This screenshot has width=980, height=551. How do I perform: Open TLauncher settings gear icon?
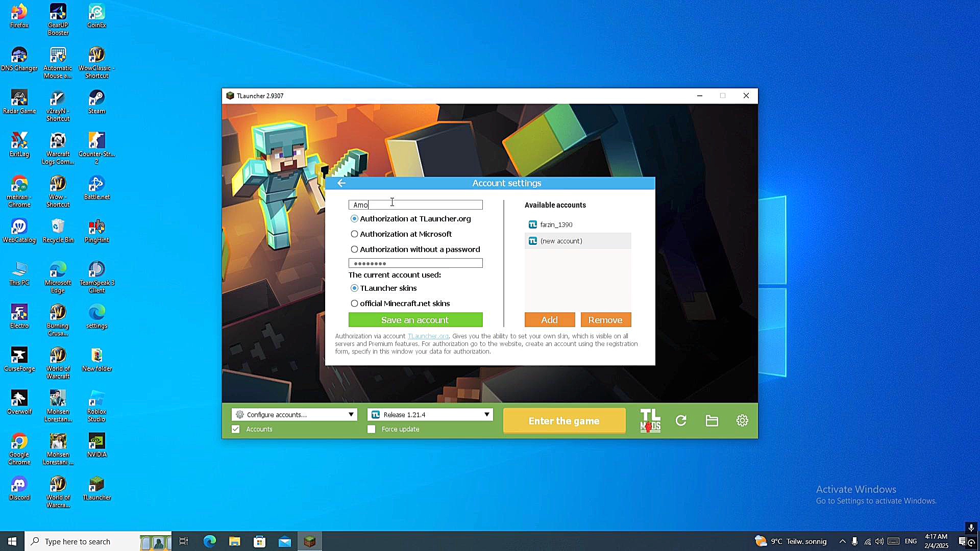click(742, 420)
